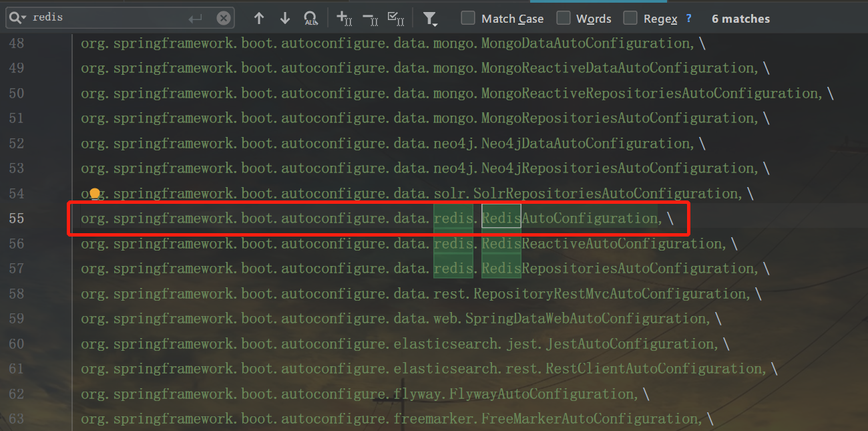Screen dimensions: 868x431
Task: Open regex help question mark
Action: (689, 18)
